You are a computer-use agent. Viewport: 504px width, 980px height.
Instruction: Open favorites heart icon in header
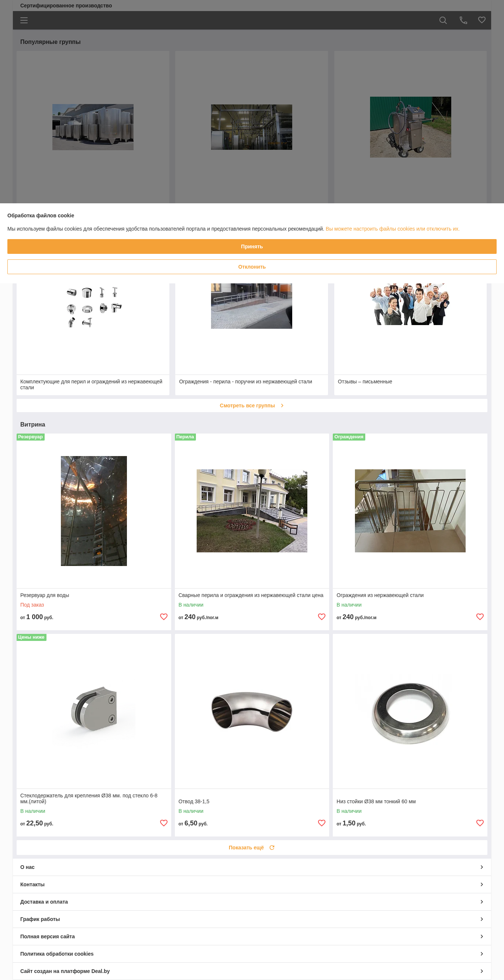[481, 20]
